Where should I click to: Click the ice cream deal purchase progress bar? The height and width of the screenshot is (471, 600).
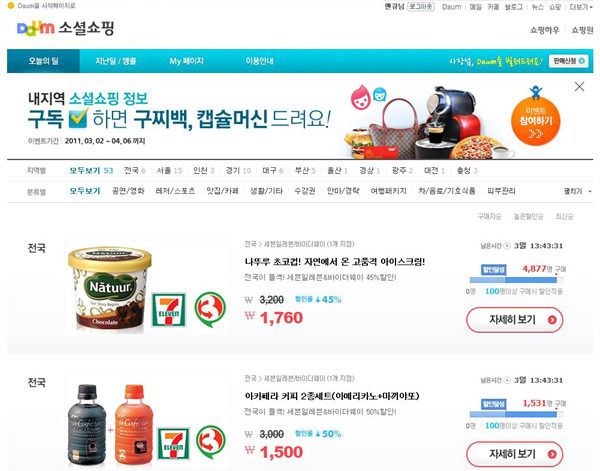pos(516,280)
